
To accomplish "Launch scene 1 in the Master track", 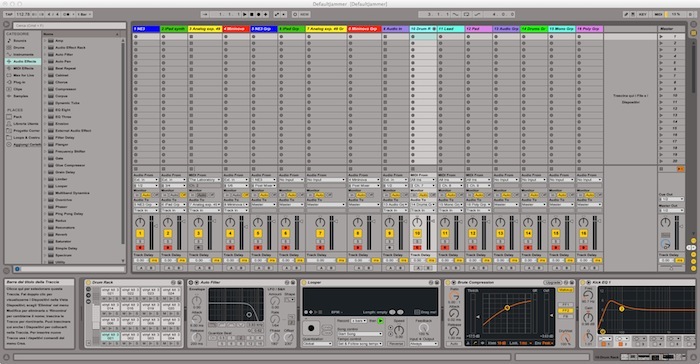I will coord(661,37).
